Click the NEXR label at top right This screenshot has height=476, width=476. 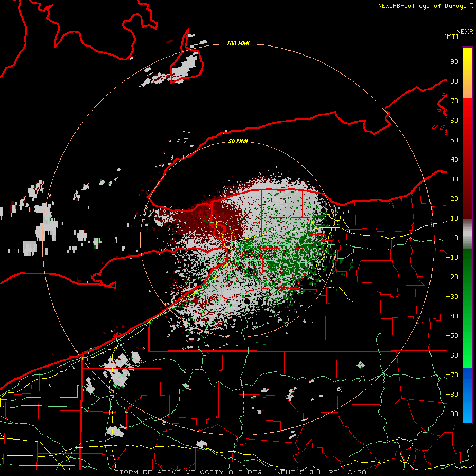pos(465,32)
